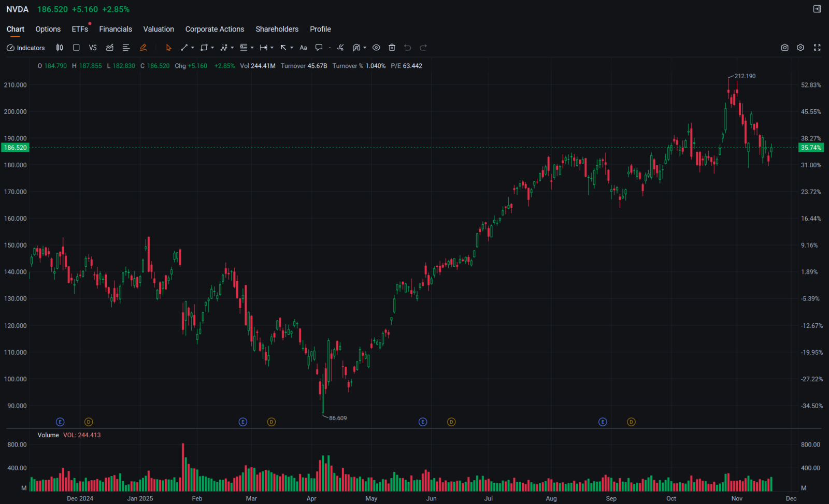
Task: Expand the Fibonacci tool dropdown arrow
Action: [x=252, y=48]
